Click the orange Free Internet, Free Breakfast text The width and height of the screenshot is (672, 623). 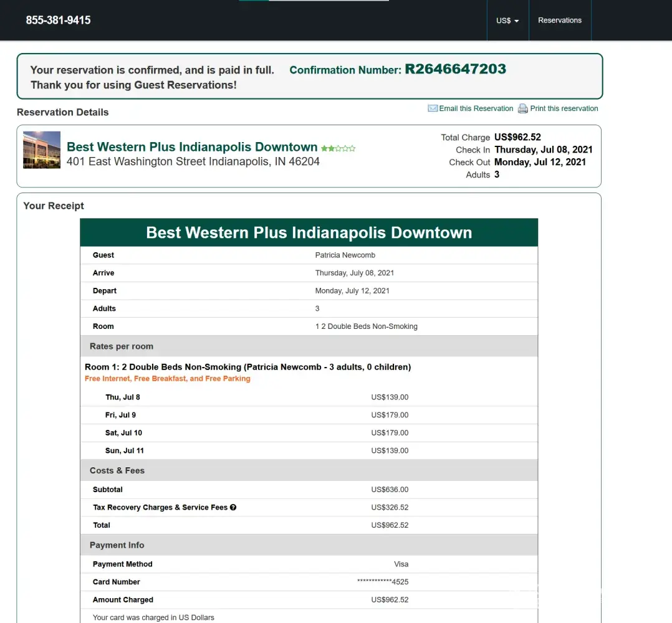click(167, 379)
